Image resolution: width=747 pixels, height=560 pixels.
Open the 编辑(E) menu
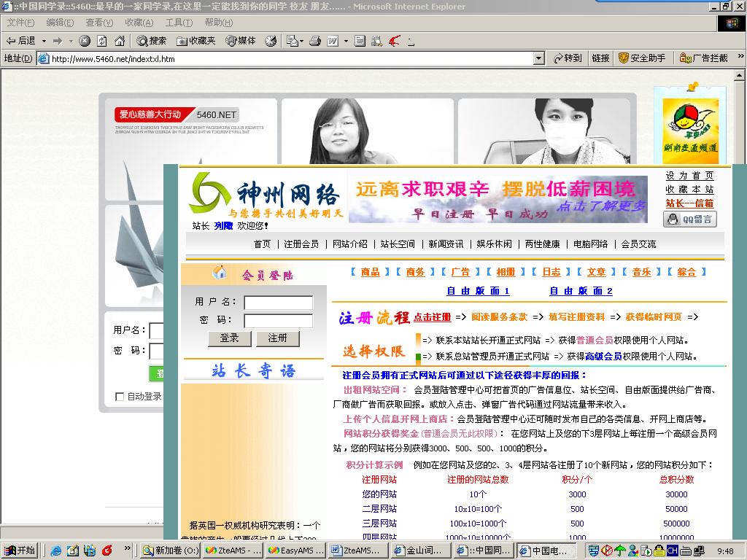pos(60,23)
